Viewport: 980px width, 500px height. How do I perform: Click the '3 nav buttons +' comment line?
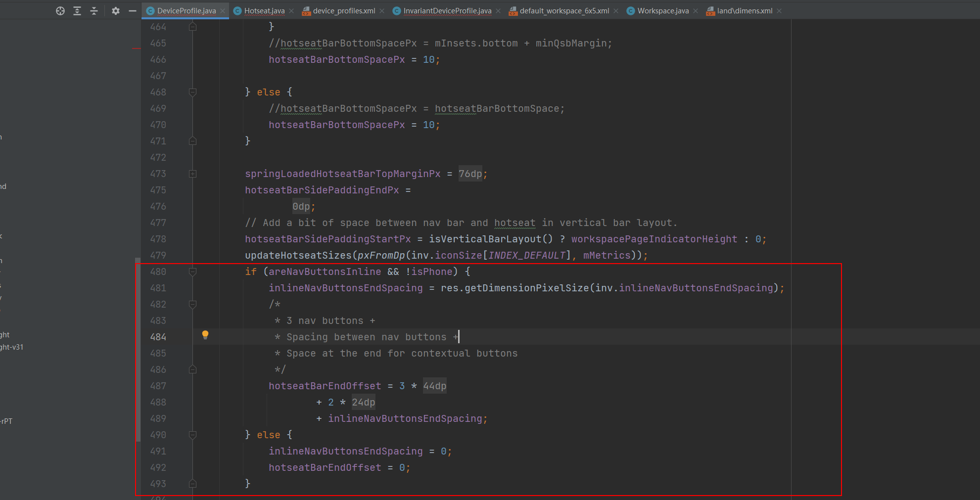(331, 320)
